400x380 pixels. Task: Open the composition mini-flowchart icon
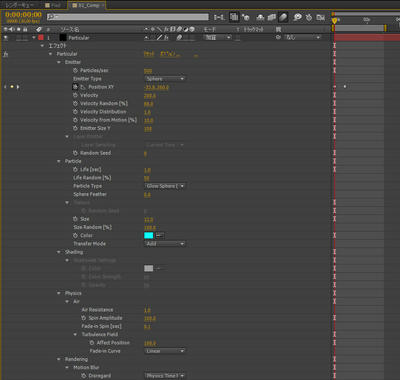219,17
